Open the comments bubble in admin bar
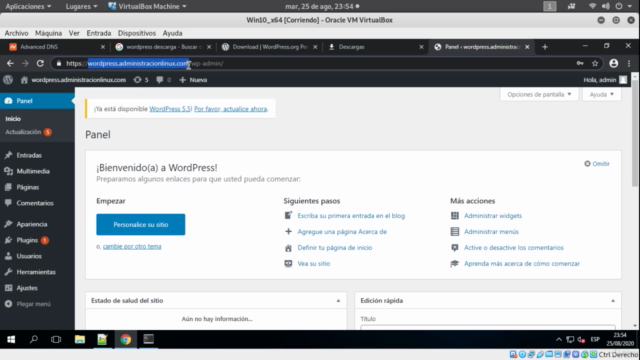Screen dimensions: 640x360 click(x=163, y=80)
